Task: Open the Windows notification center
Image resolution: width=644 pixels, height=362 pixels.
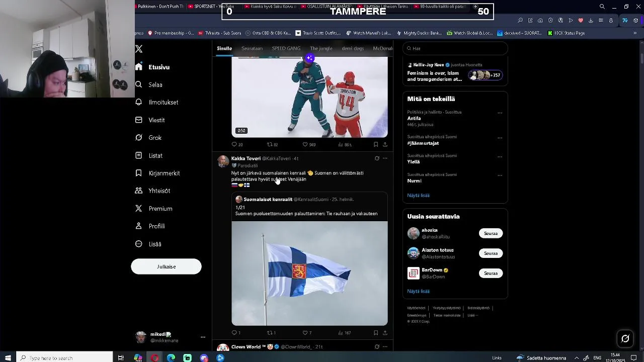Action: tap(634, 358)
